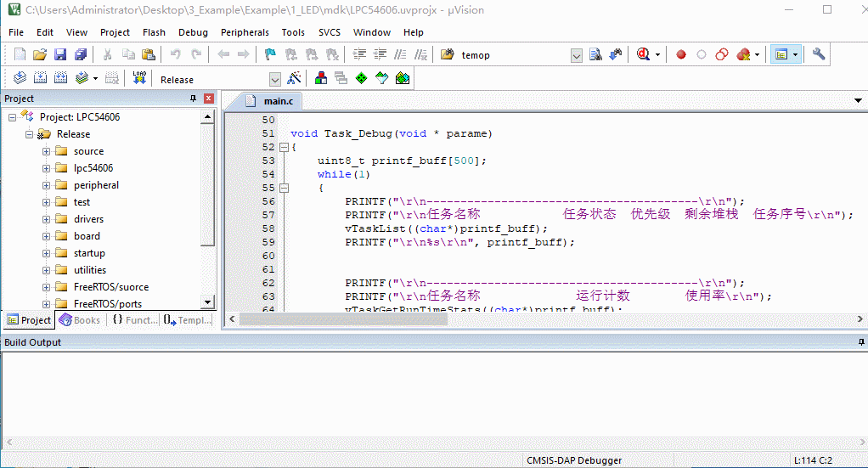Start Incremental Find
868x468 pixels.
(x=616, y=54)
